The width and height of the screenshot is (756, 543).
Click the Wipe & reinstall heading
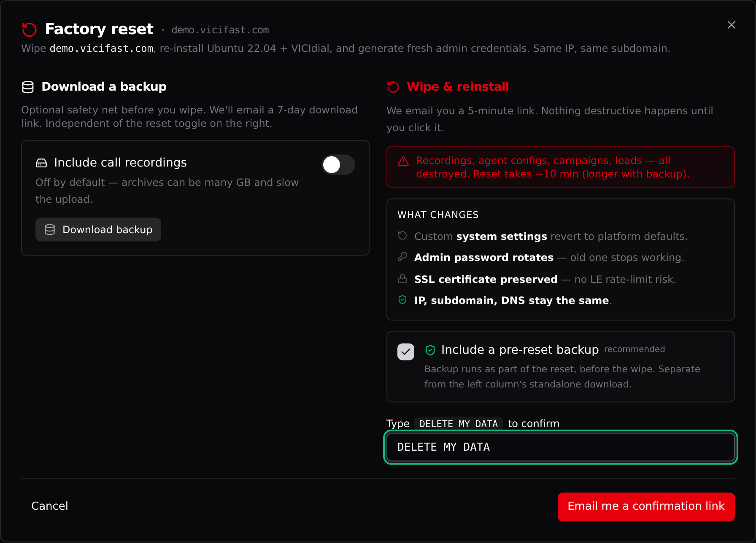pyautogui.click(x=458, y=86)
